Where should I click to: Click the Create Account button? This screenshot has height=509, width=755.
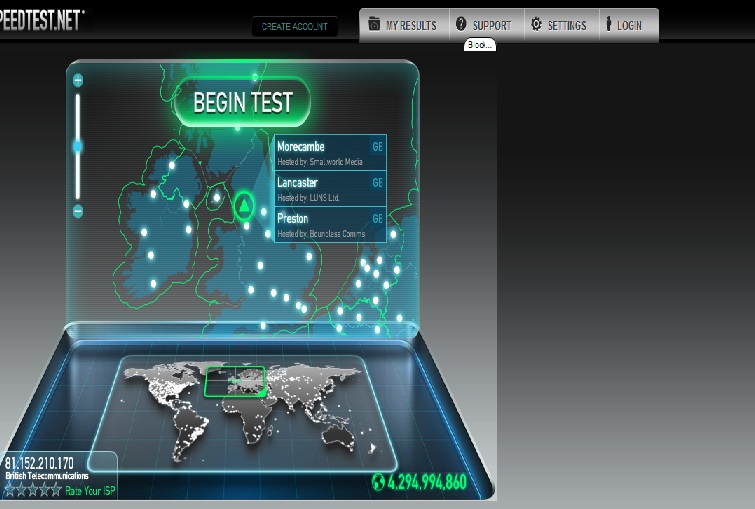click(294, 27)
